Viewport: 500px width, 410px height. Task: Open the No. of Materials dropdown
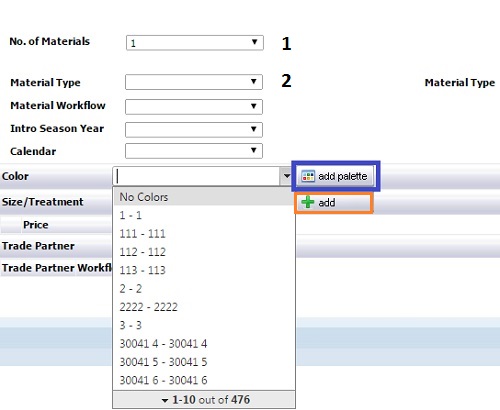pyautogui.click(x=195, y=43)
